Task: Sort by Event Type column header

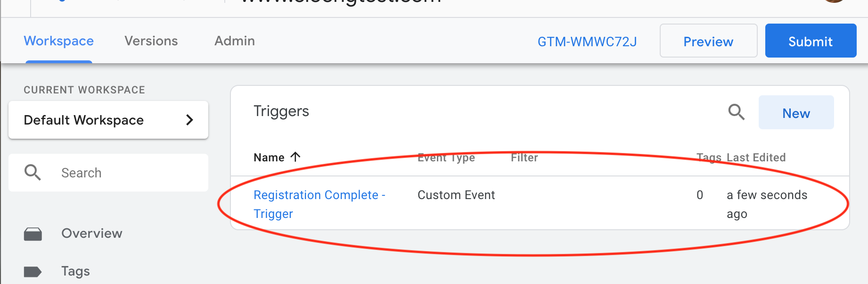Action: pos(446,158)
